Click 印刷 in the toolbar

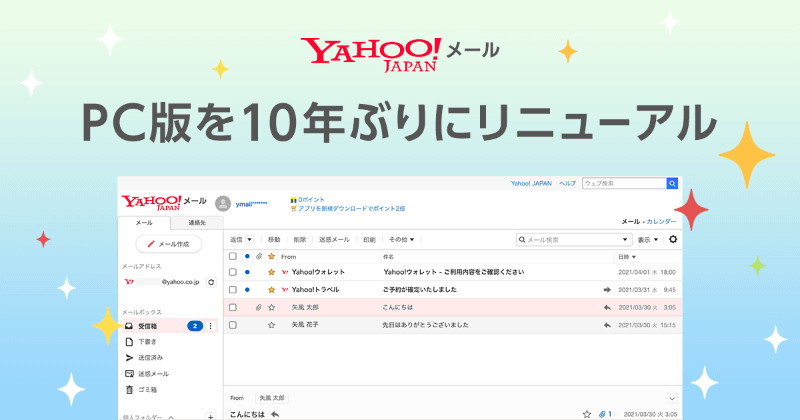coord(369,239)
